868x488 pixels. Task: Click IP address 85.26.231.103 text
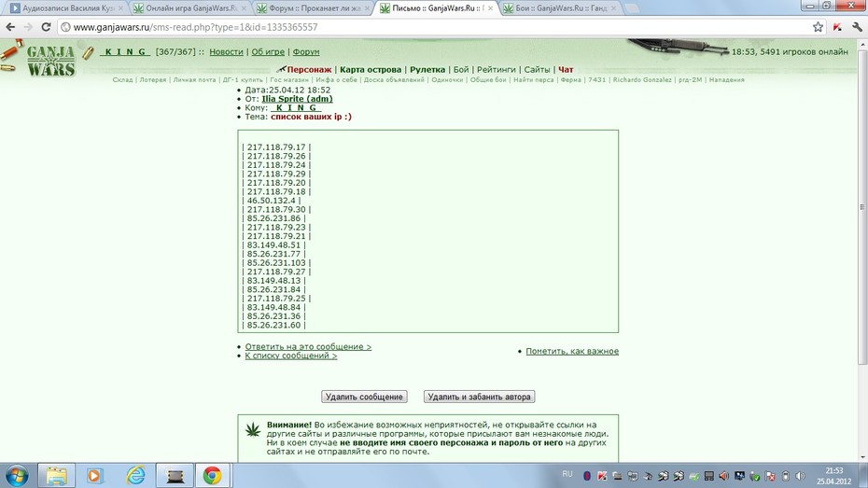pos(276,263)
